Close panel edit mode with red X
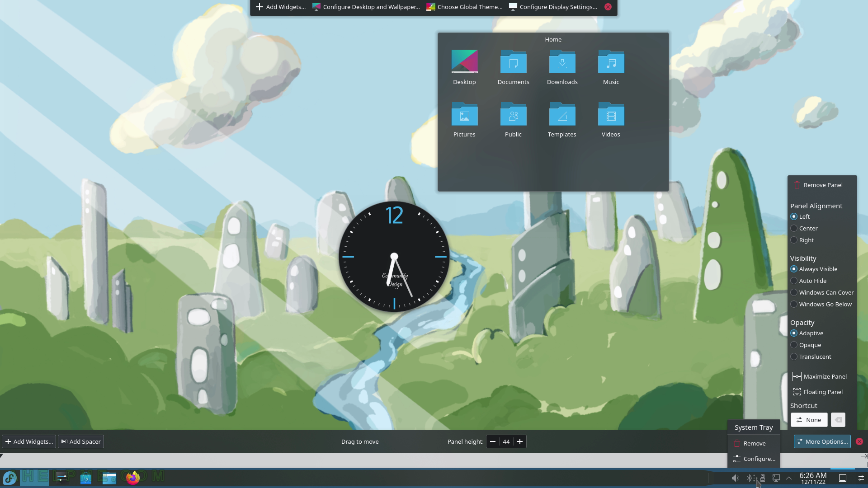Screen dimensions: 868x488 [859, 441]
